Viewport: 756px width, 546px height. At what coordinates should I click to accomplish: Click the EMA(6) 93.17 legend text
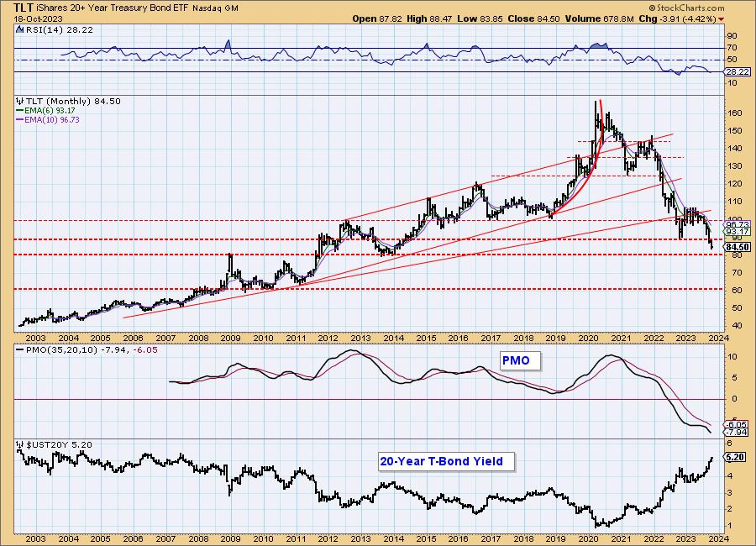[x=50, y=111]
